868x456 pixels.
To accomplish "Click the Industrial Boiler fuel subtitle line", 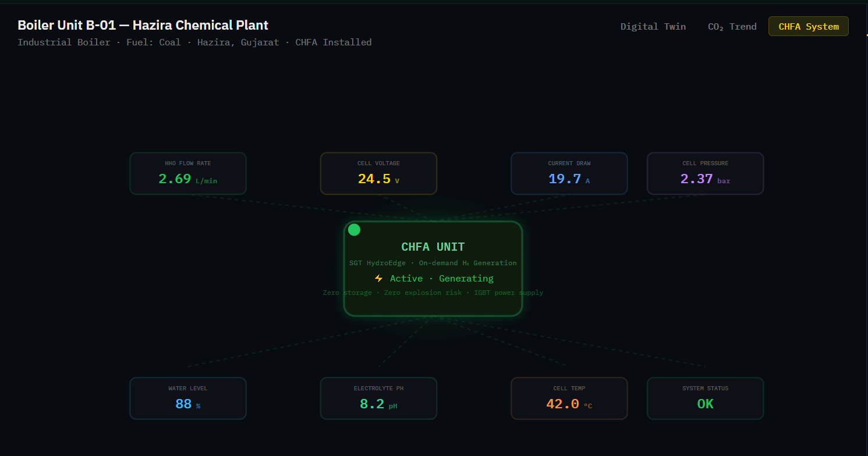I will point(194,42).
